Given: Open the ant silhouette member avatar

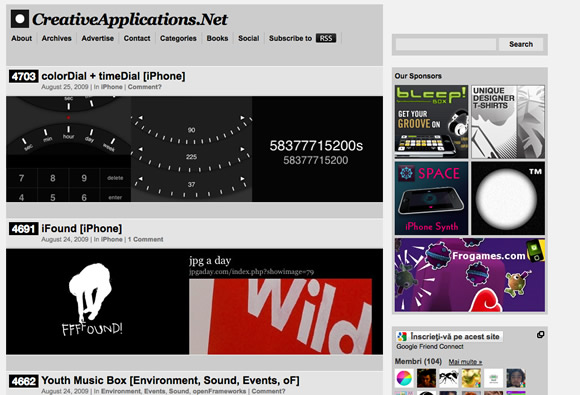Looking at the screenshot, I should [449, 378].
